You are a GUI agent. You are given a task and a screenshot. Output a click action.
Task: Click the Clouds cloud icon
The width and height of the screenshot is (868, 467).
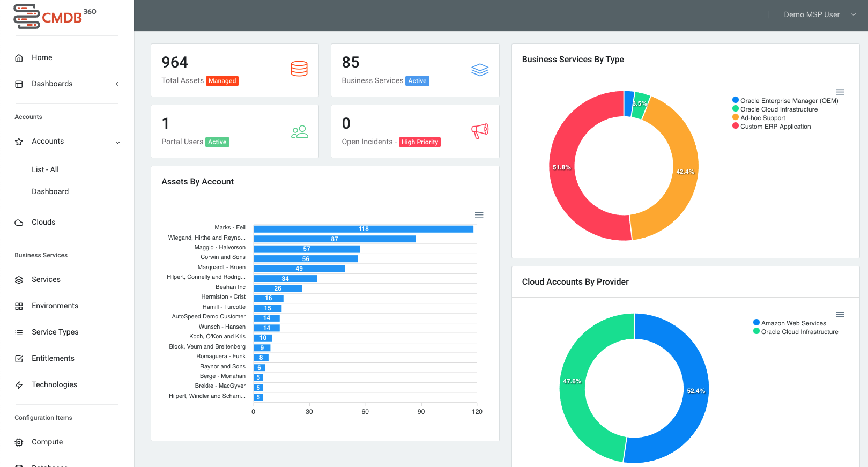[19, 223]
